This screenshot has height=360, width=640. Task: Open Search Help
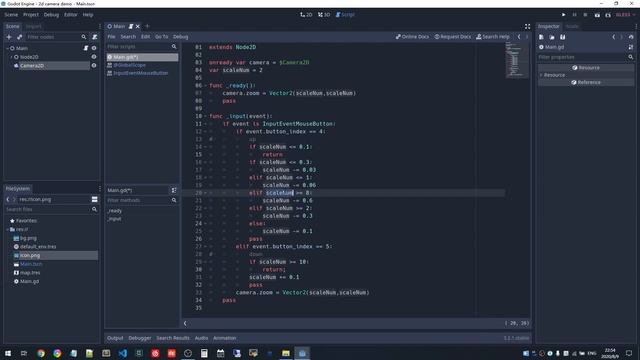click(493, 37)
